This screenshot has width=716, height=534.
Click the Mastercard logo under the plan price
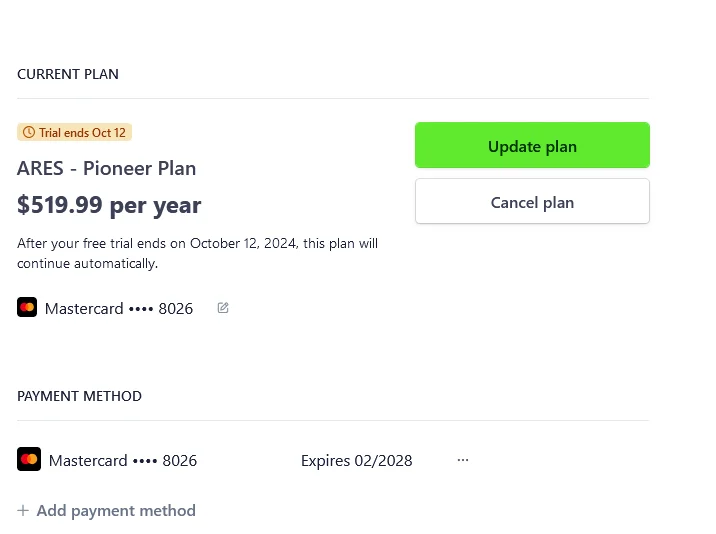coord(27,307)
